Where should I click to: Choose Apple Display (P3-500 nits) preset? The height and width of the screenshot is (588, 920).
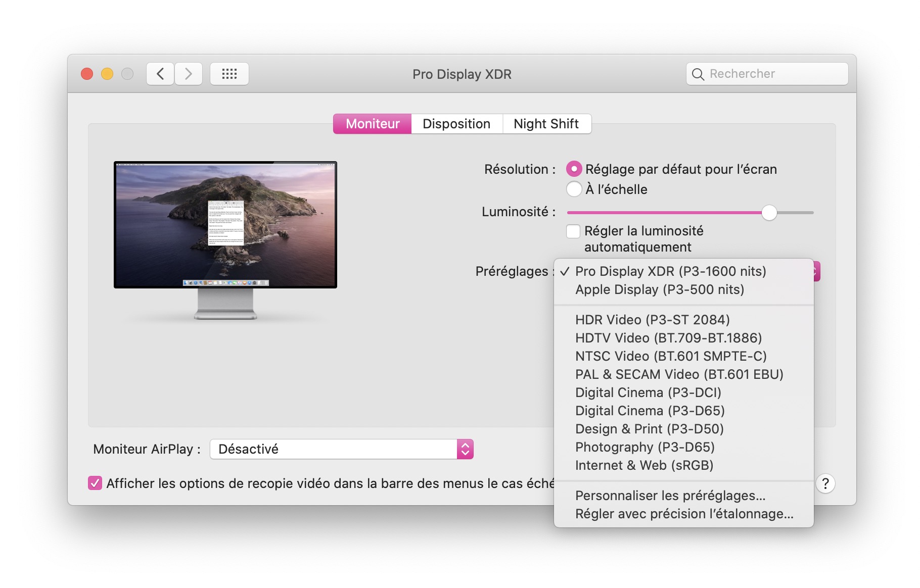pyautogui.click(x=684, y=289)
